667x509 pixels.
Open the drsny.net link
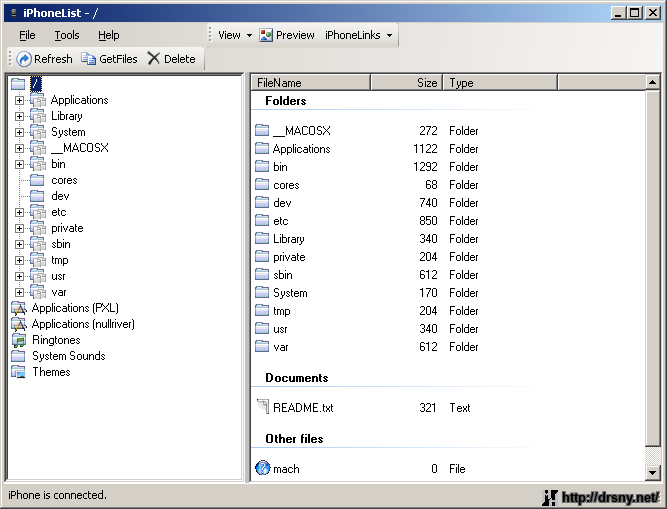point(610,497)
